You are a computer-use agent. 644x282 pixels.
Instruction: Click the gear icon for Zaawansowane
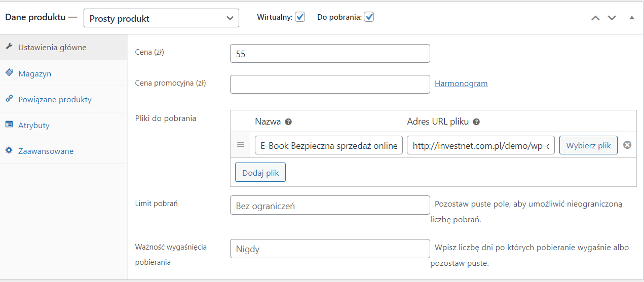coord(9,151)
